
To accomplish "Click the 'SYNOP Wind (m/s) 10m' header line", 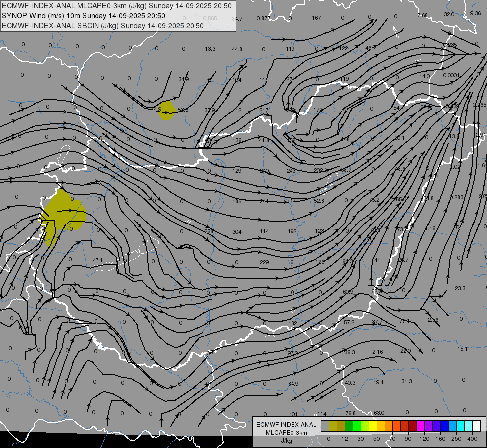I will coord(83,16).
